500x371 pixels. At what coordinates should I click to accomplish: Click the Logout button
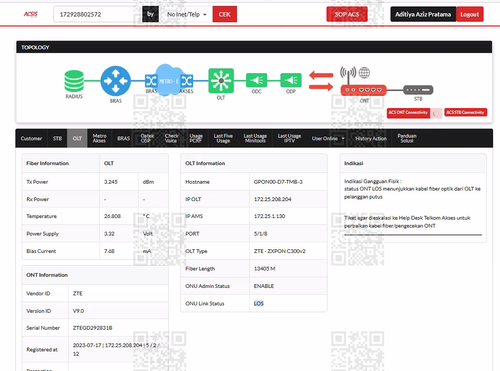470,14
